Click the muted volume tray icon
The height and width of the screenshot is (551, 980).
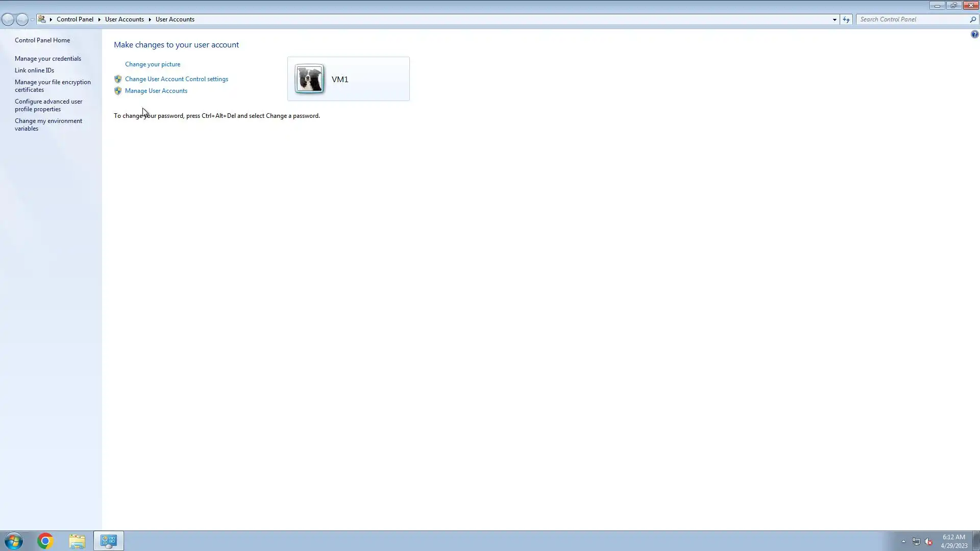[x=928, y=542]
